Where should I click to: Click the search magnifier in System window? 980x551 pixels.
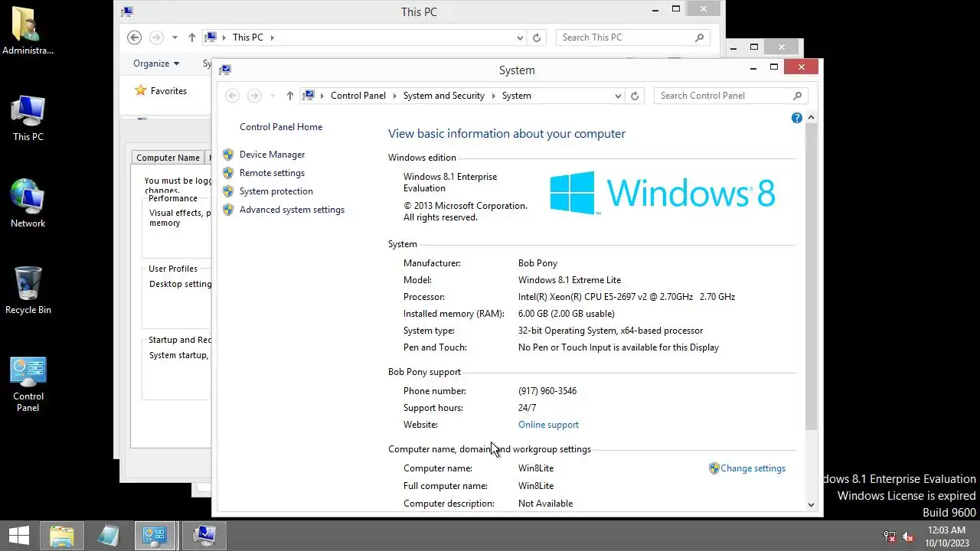tap(797, 96)
